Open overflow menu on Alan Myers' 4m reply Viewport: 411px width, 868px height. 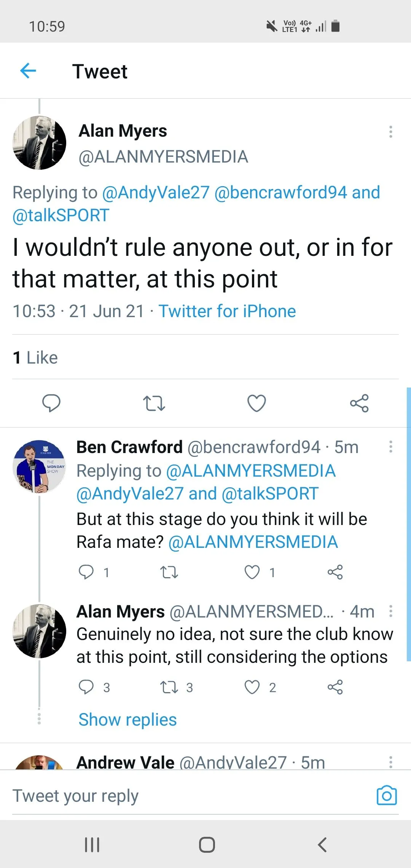(390, 611)
